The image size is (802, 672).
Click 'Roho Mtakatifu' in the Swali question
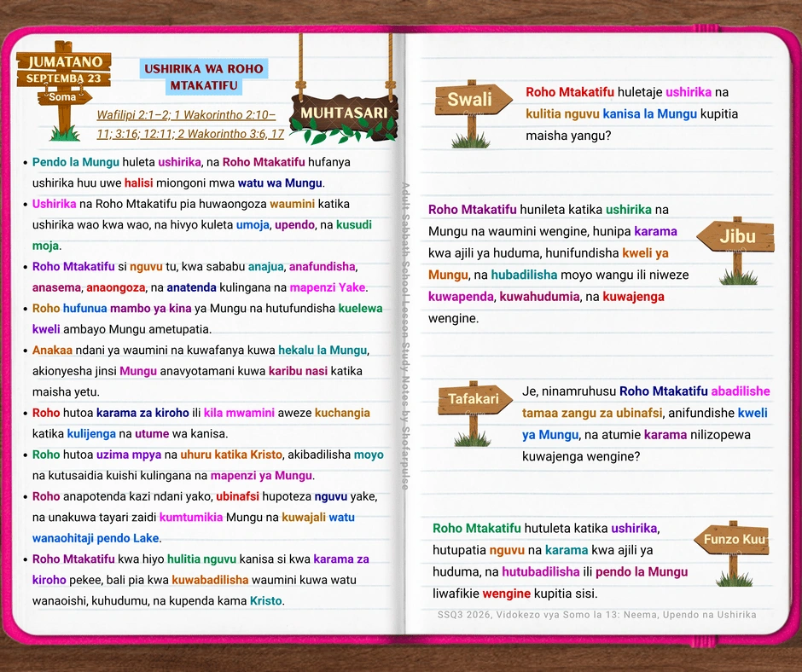570,93
